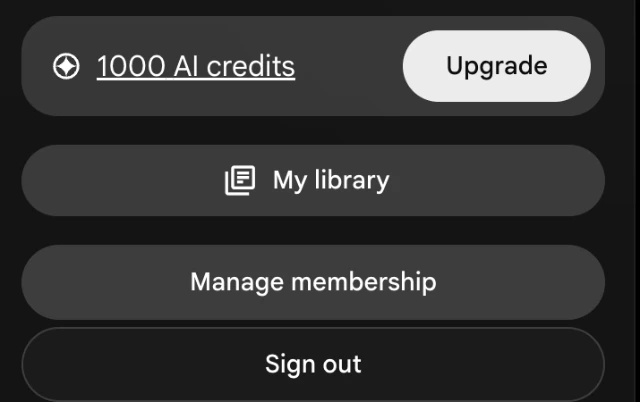This screenshot has height=402, width=640.
Task: Click the AI credits sparkle icon
Action: pos(66,66)
